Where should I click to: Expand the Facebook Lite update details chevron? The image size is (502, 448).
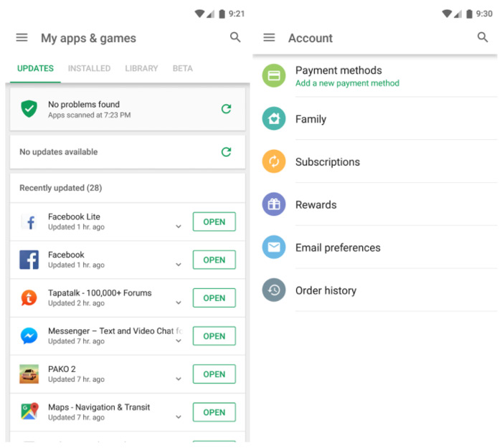(179, 227)
